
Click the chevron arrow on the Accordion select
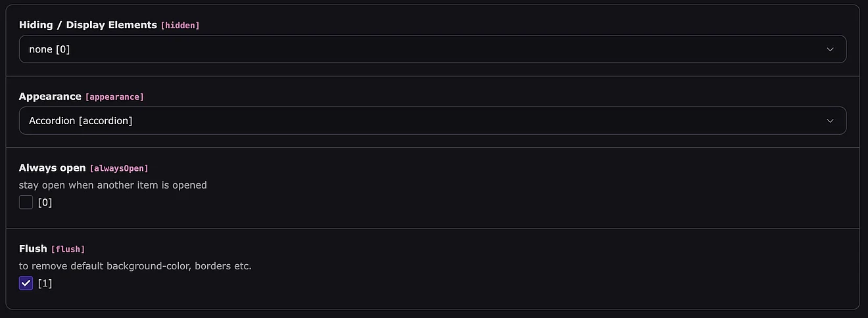[830, 121]
